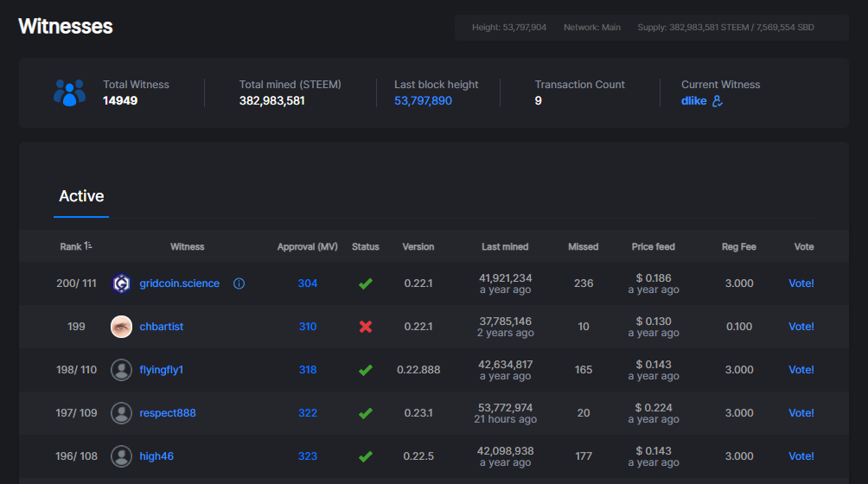The image size is (868, 484).
Task: Click chbartist avatar picture
Action: pyautogui.click(x=121, y=327)
